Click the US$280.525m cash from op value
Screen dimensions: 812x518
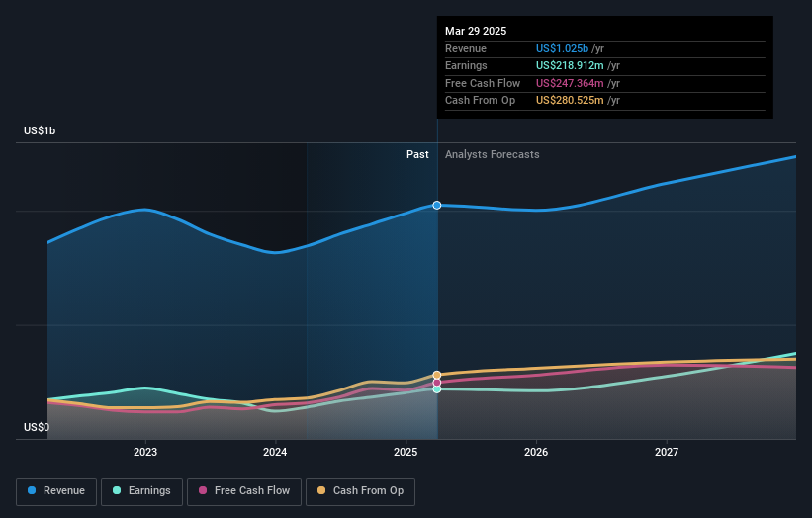pyautogui.click(x=570, y=101)
